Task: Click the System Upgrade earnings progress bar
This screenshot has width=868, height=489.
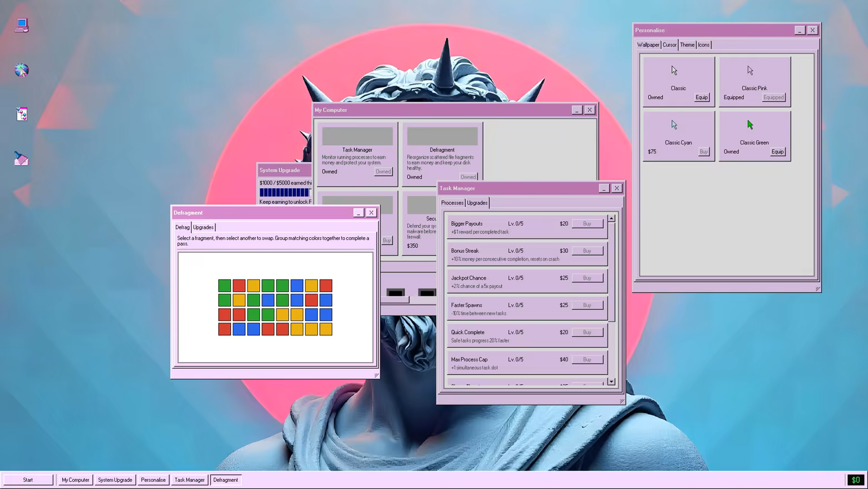Action: [x=285, y=192]
